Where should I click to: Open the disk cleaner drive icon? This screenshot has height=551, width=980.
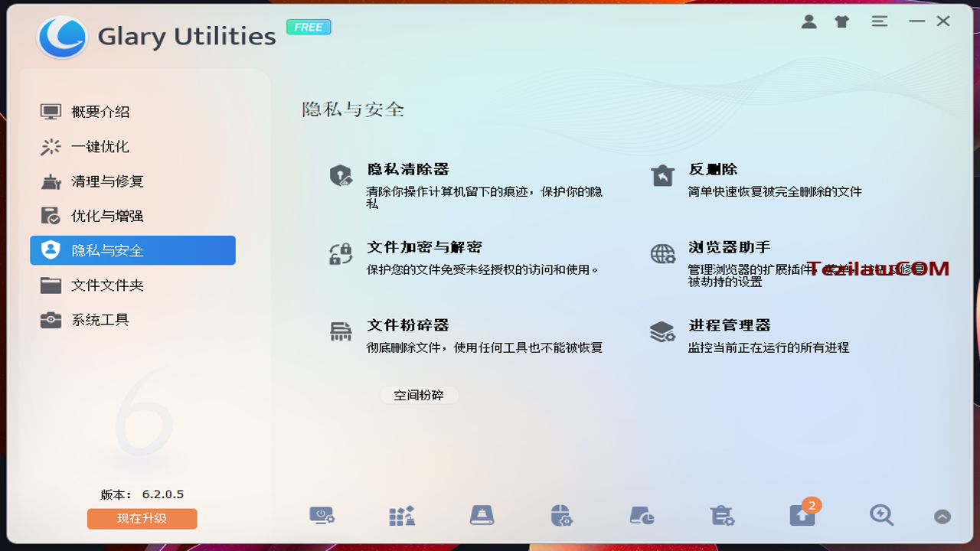pyautogui.click(x=482, y=516)
